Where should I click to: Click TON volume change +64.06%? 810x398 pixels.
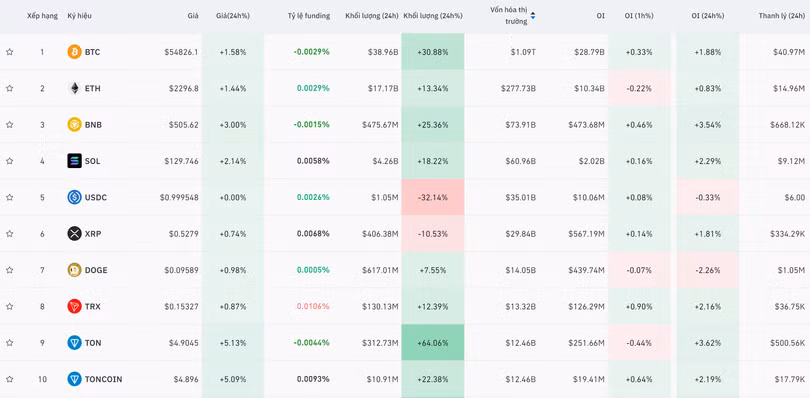433,343
